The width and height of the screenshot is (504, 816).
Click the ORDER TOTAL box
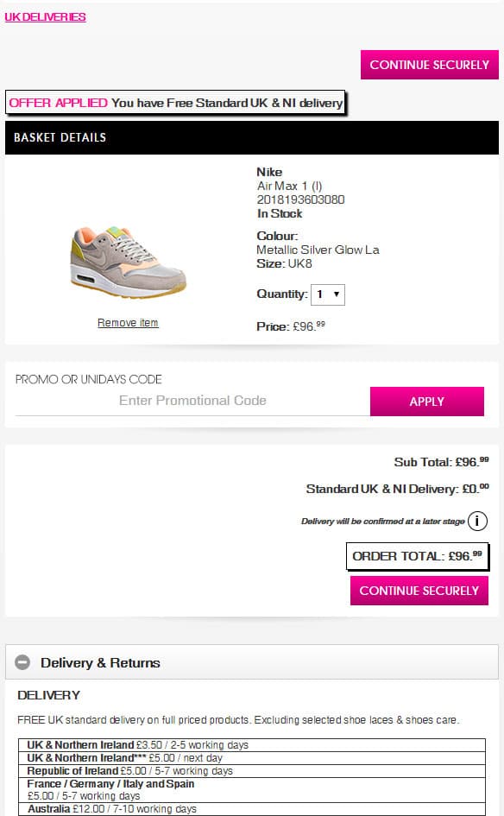(x=417, y=556)
